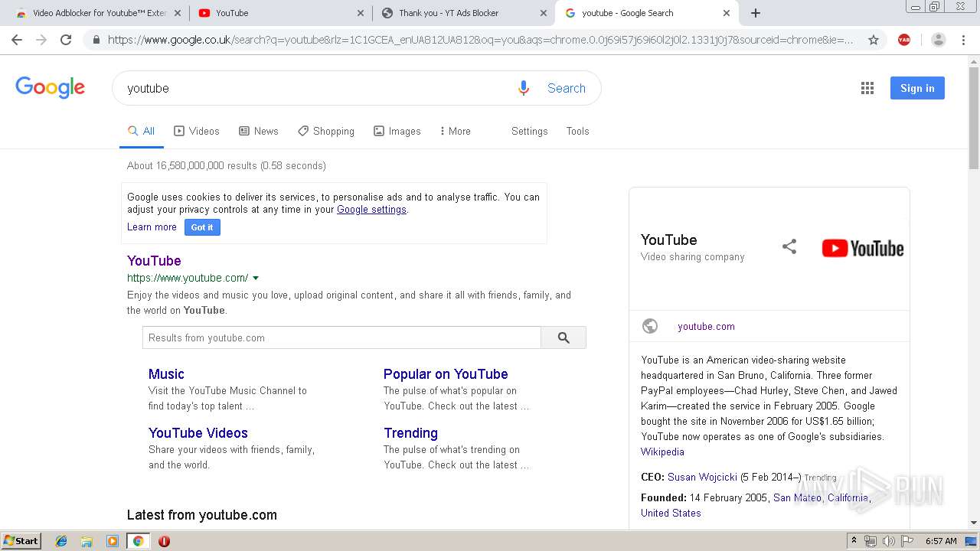
Task: Open youtube.com link in knowledge panel
Action: tap(706, 326)
